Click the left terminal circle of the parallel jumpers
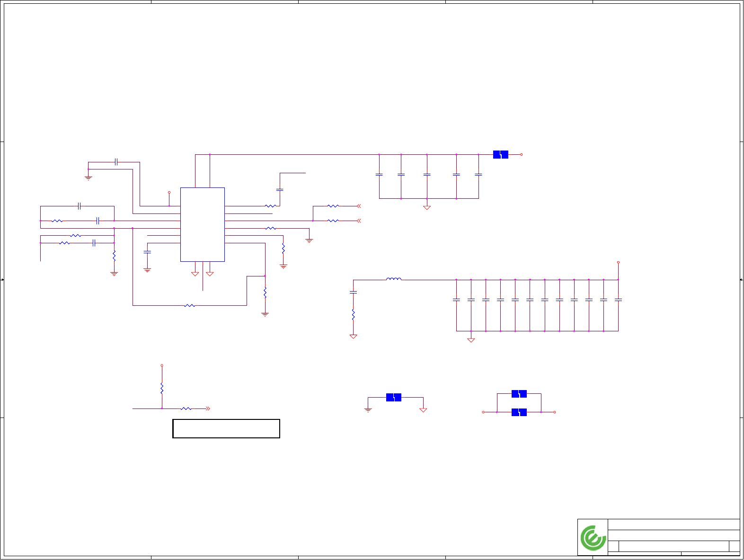This screenshot has height=560, width=744. click(483, 412)
